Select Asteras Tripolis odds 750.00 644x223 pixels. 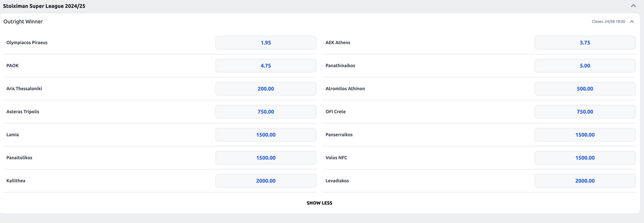click(266, 111)
